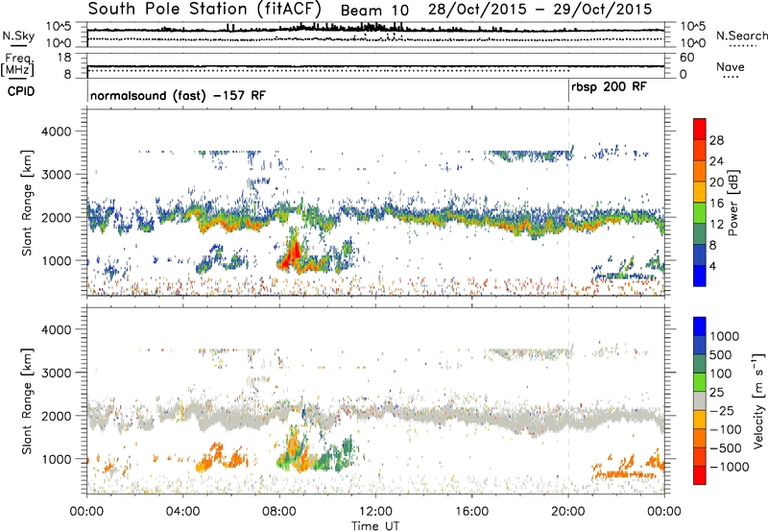This screenshot has height=532, width=768.
Task: Click the gray band of the velocity colorbar
Action: click(x=700, y=400)
